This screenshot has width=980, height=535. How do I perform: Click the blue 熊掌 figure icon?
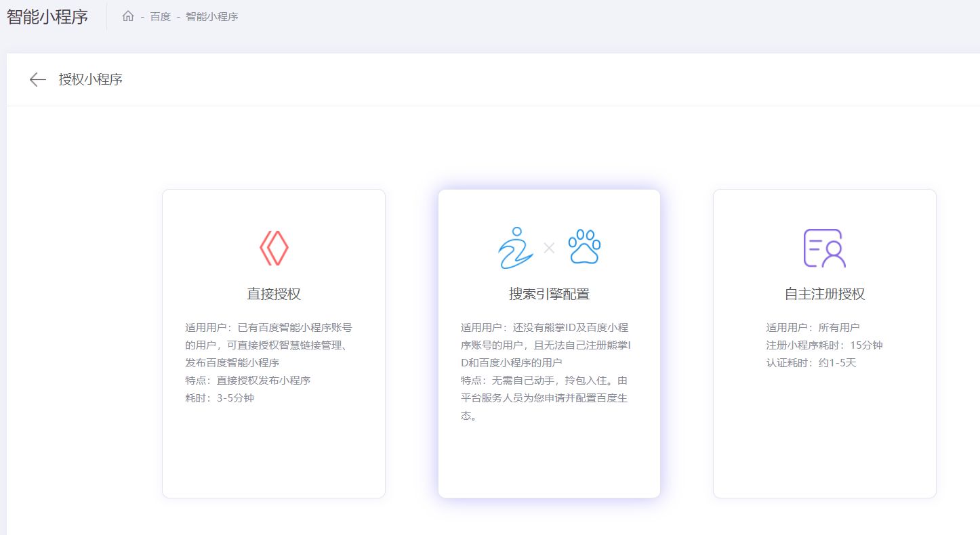[x=515, y=248]
